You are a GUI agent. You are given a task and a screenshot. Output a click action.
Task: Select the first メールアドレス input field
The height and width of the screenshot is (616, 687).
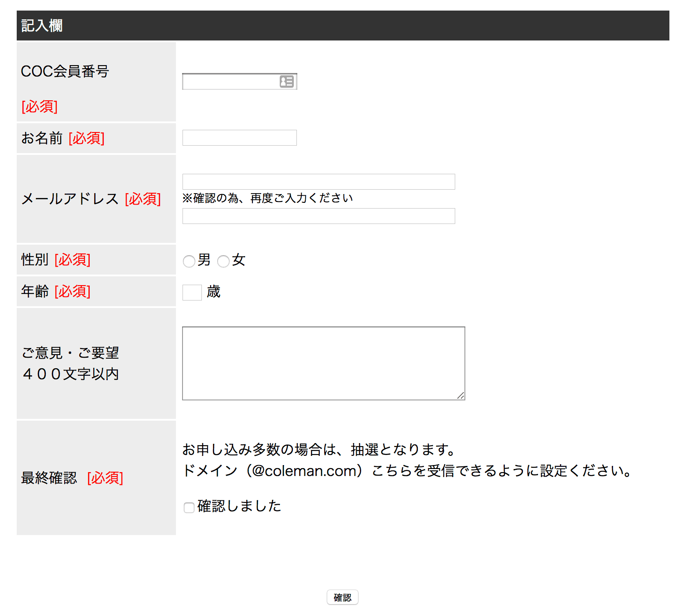[318, 182]
